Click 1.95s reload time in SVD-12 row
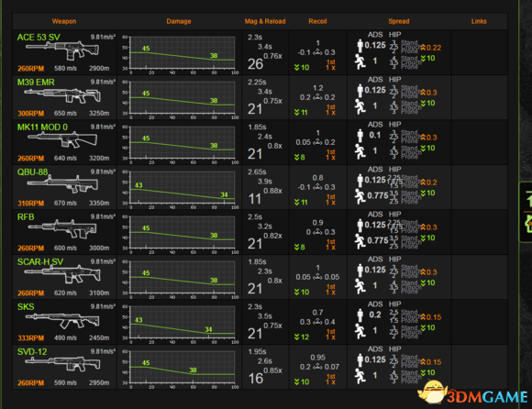Image resolution: width=532 pixels, height=409 pixels. tap(257, 352)
